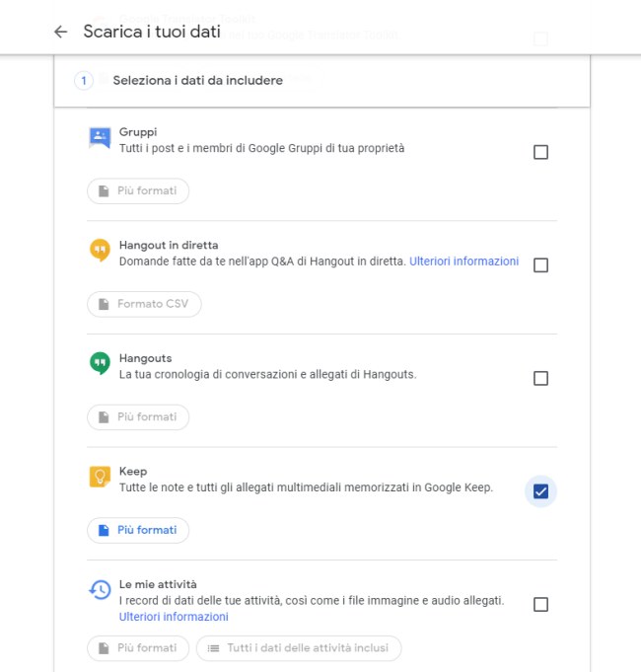Click the Tutte le note description of Keep

[306, 487]
